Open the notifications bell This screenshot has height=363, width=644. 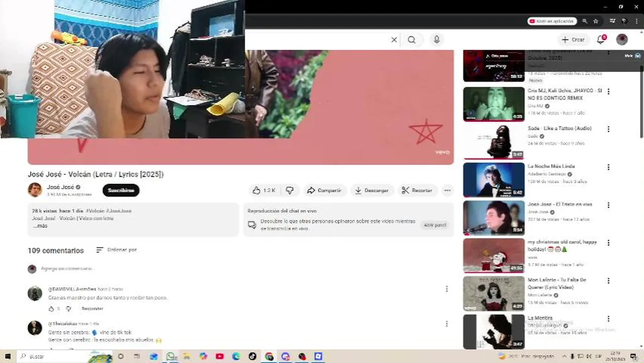point(601,40)
